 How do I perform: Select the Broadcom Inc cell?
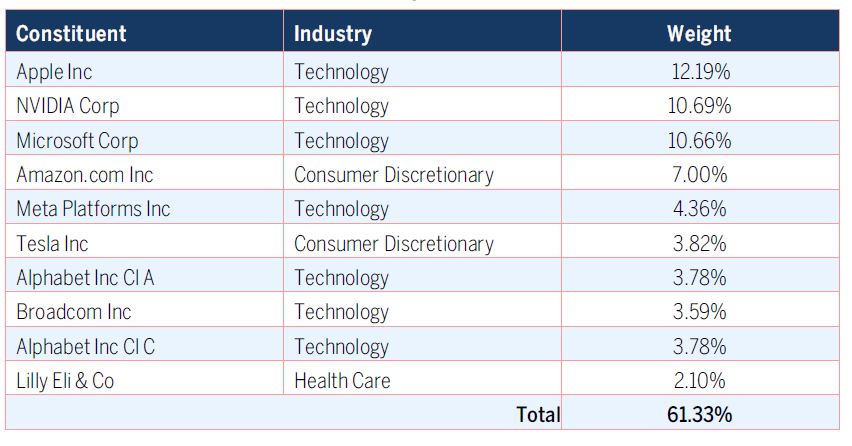74,312
